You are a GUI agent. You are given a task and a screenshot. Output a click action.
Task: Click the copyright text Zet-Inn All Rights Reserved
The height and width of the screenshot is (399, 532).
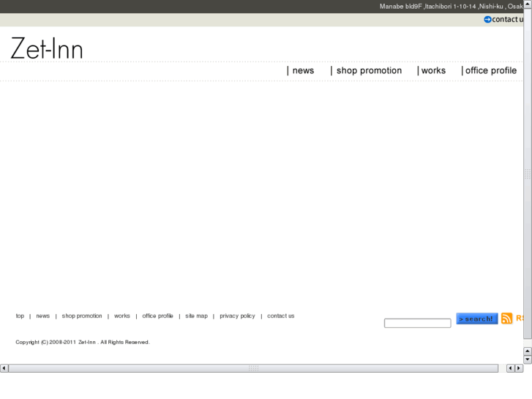coord(83,342)
